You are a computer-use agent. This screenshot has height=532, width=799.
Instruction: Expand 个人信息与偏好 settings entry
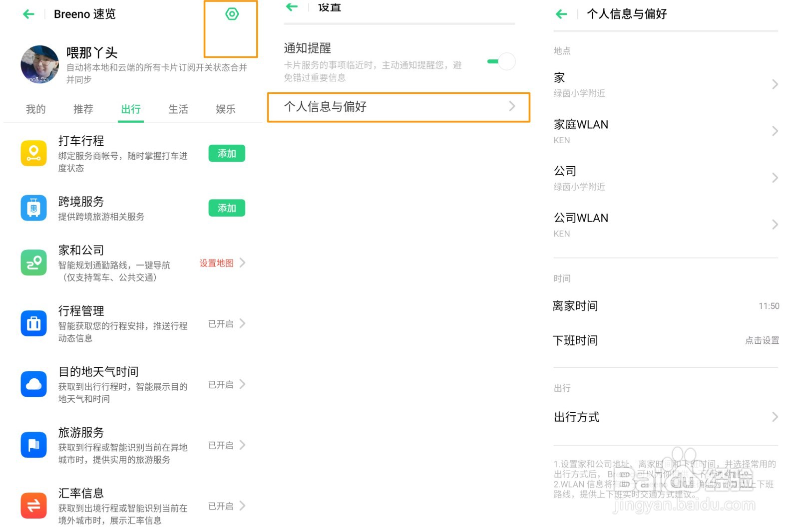point(398,106)
